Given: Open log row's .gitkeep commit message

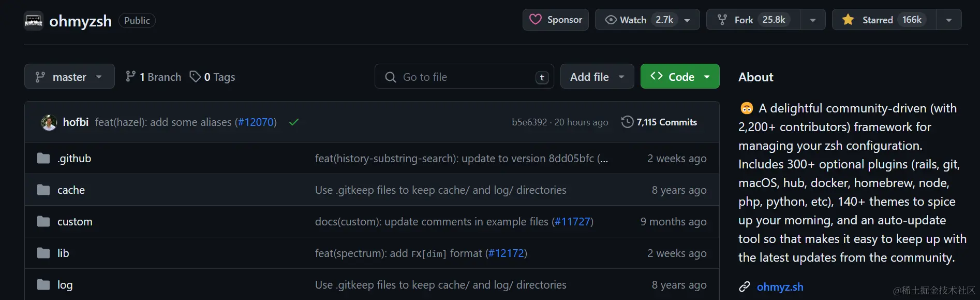Looking at the screenshot, I should point(441,285).
